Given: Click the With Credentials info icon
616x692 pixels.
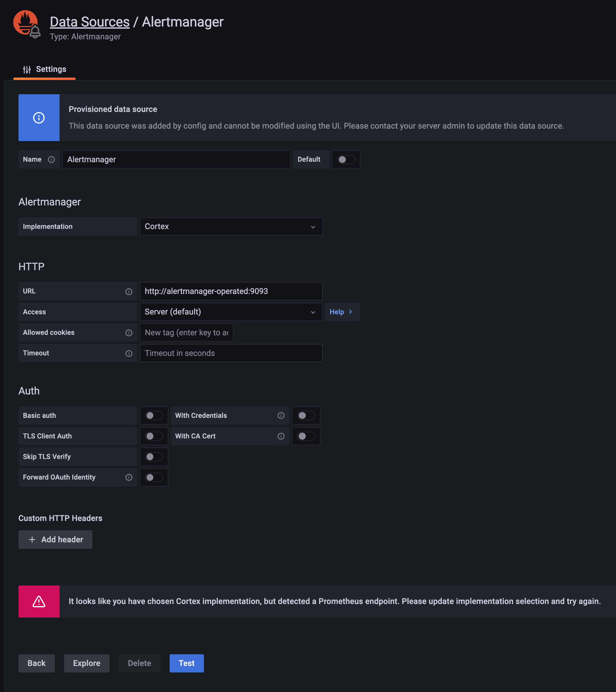Looking at the screenshot, I should pyautogui.click(x=281, y=416).
